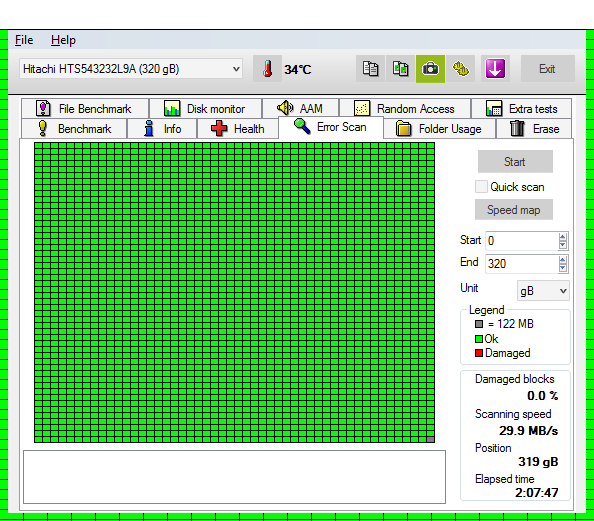Click the red Damaged legend swatch
Image resolution: width=594 pixels, height=521 pixels.
479,353
